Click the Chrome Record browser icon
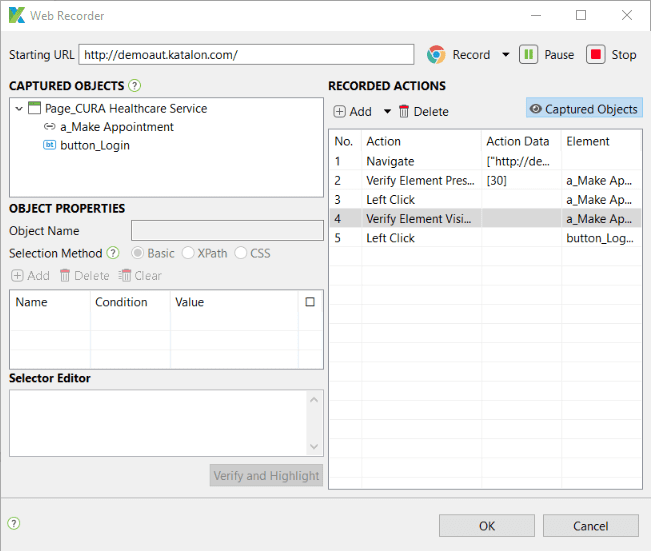This screenshot has width=651, height=551. pos(436,55)
